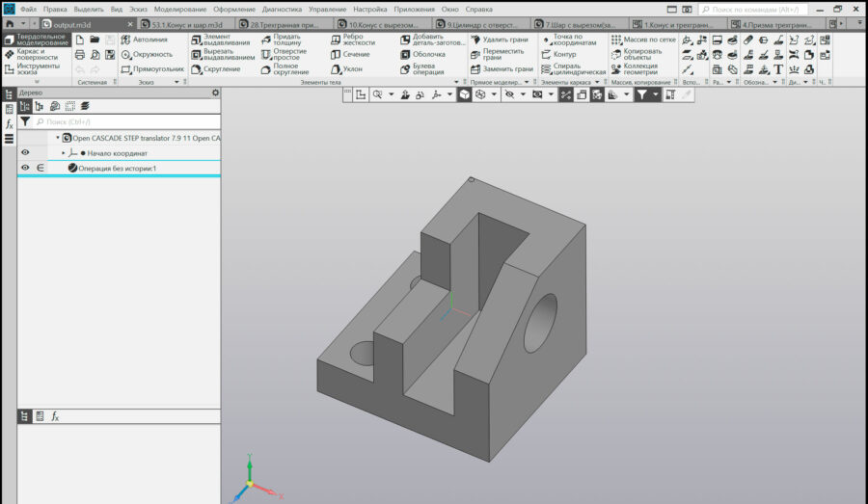Hide Начало координат with eye icon
This screenshot has width=868, height=504.
click(25, 152)
